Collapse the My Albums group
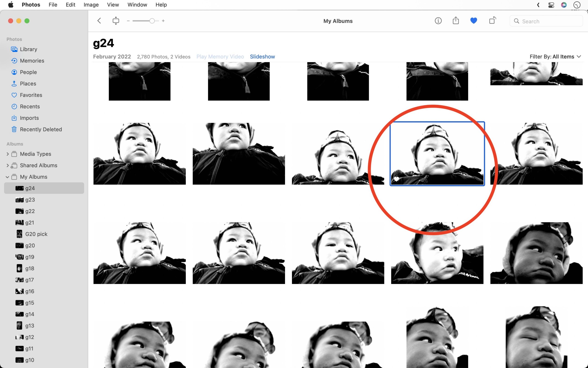This screenshot has width=588, height=368. point(8,177)
